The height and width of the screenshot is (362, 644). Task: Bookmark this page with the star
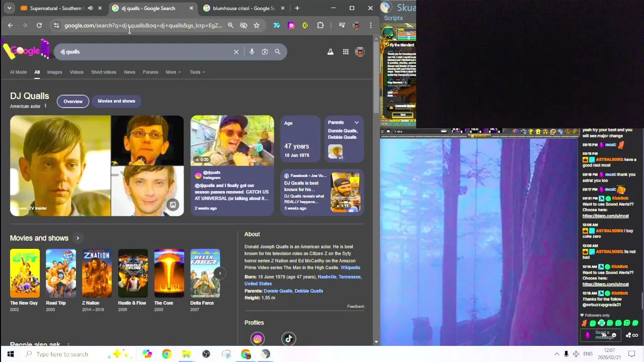[257, 25]
